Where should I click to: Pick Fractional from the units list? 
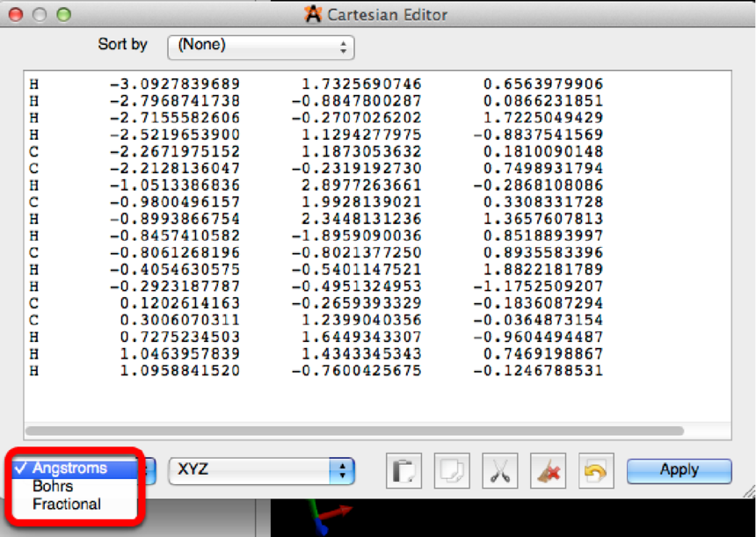pyautogui.click(x=67, y=504)
